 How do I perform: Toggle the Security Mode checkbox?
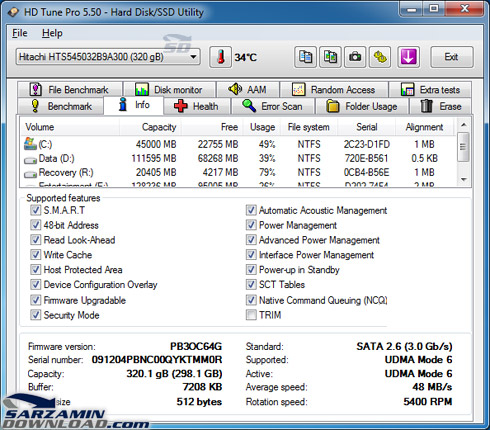(36, 315)
